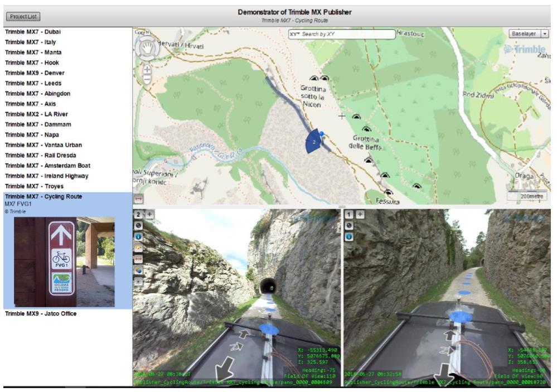
Task: Click the blue ground marker in view 1
Action: point(461,316)
